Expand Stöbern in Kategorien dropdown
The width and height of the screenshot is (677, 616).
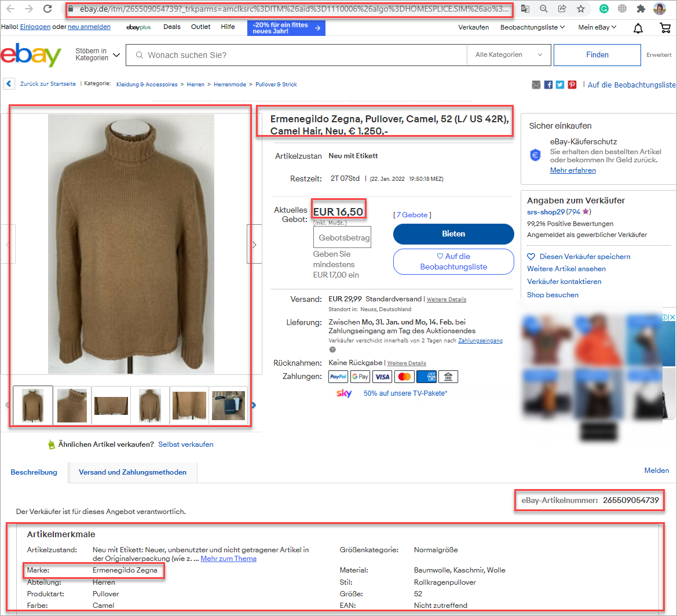97,54
